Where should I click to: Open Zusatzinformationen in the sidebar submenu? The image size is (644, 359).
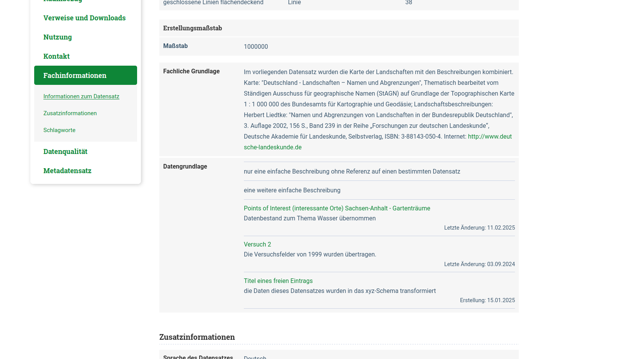pos(70,113)
